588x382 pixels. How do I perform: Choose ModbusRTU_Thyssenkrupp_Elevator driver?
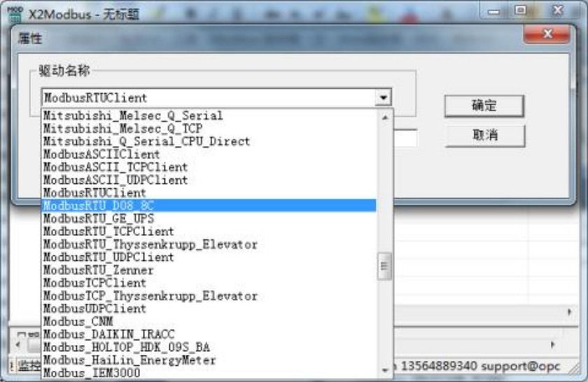click(209, 244)
